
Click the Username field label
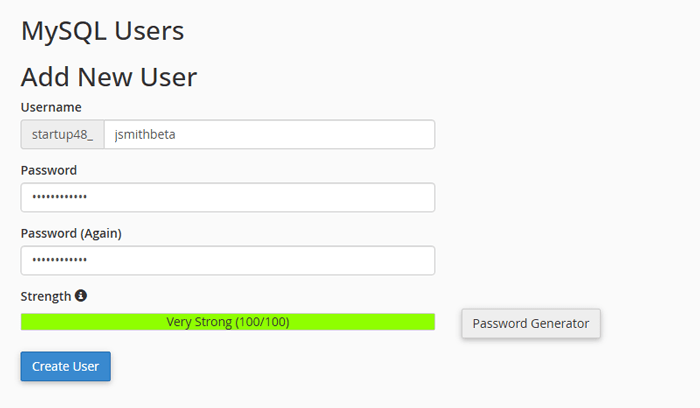point(51,107)
